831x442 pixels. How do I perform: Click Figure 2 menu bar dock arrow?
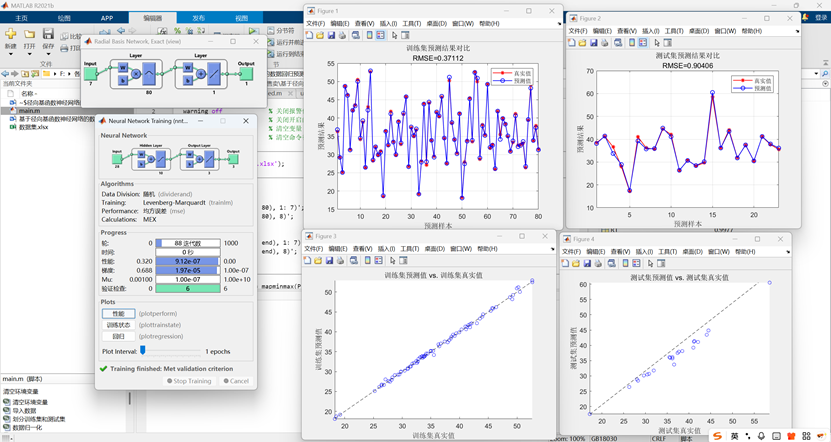point(797,31)
